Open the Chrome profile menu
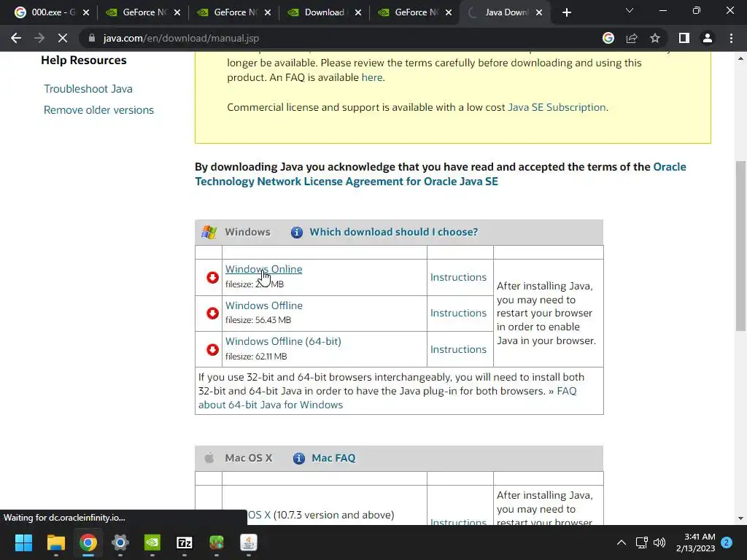747x560 pixels. tap(708, 38)
